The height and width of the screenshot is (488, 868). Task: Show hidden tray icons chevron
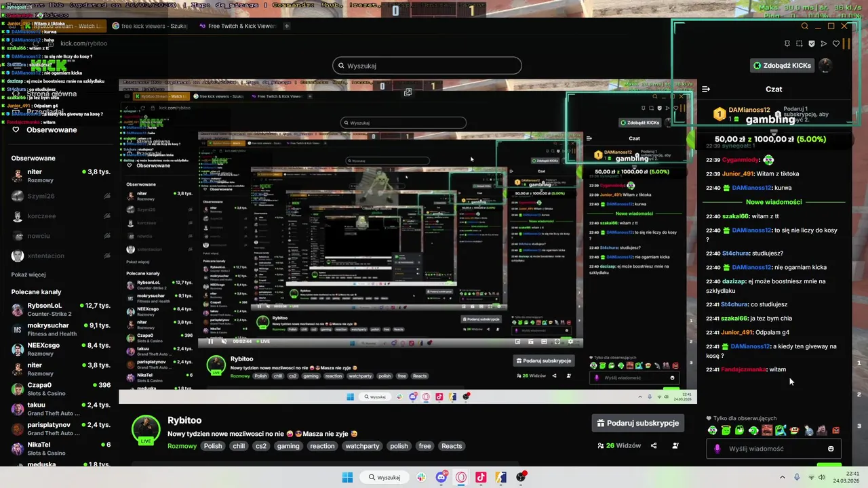[x=782, y=477]
